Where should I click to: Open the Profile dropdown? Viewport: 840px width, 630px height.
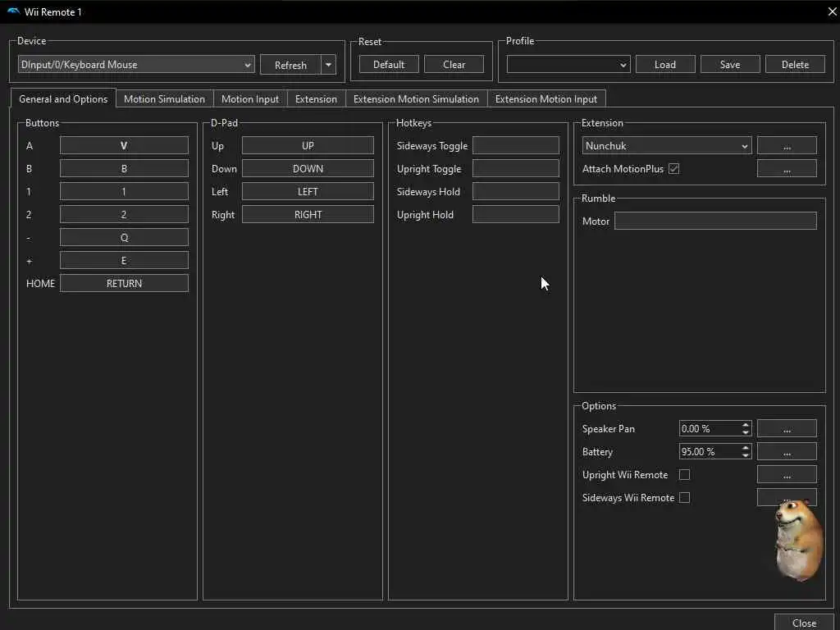point(568,64)
